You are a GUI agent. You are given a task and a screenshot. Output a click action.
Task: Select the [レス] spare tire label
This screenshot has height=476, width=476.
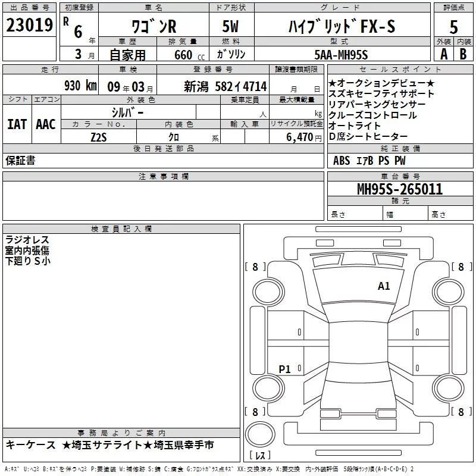coord(260,455)
